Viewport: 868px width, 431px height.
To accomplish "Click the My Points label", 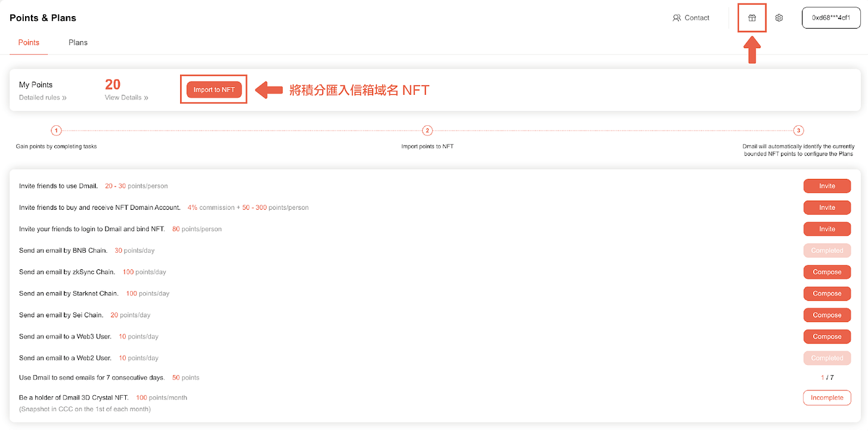I will (36, 85).
